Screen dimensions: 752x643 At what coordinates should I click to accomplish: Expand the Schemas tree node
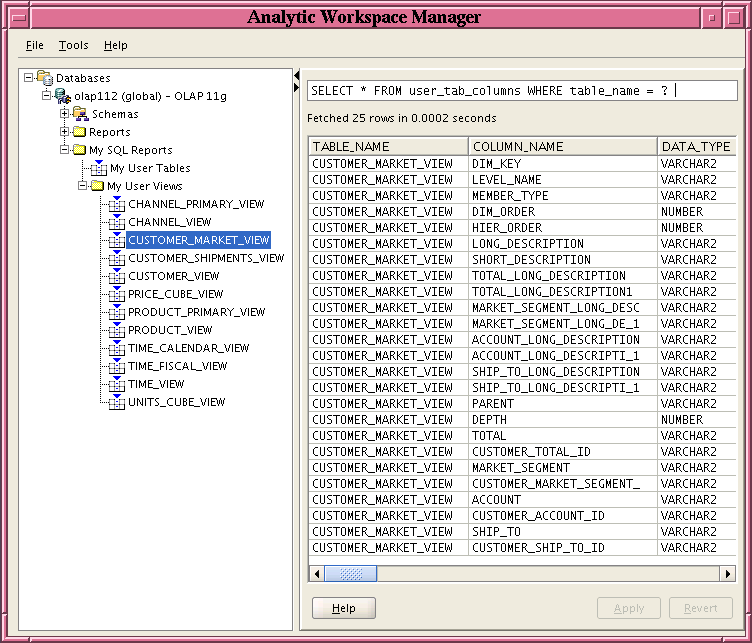[65, 114]
